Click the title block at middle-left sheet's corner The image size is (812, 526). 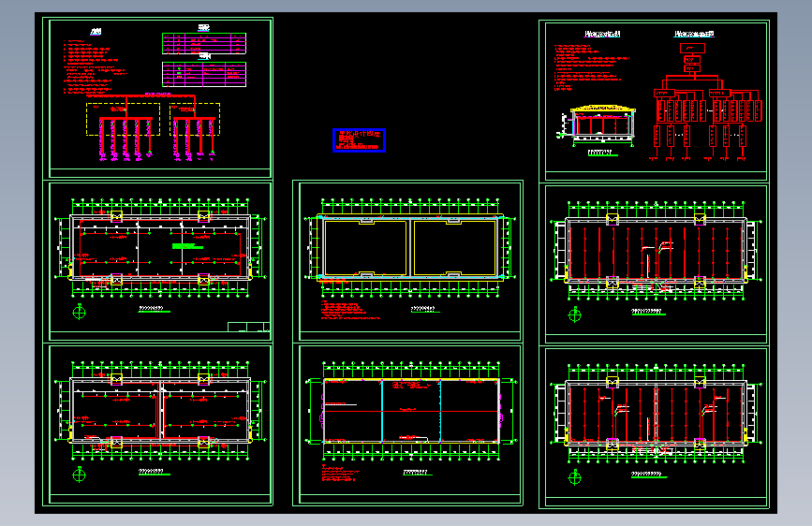tap(248, 327)
